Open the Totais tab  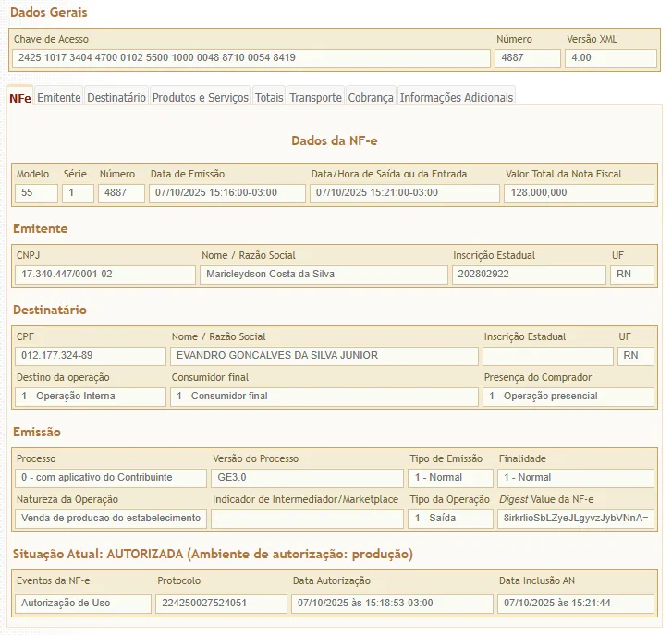click(269, 97)
